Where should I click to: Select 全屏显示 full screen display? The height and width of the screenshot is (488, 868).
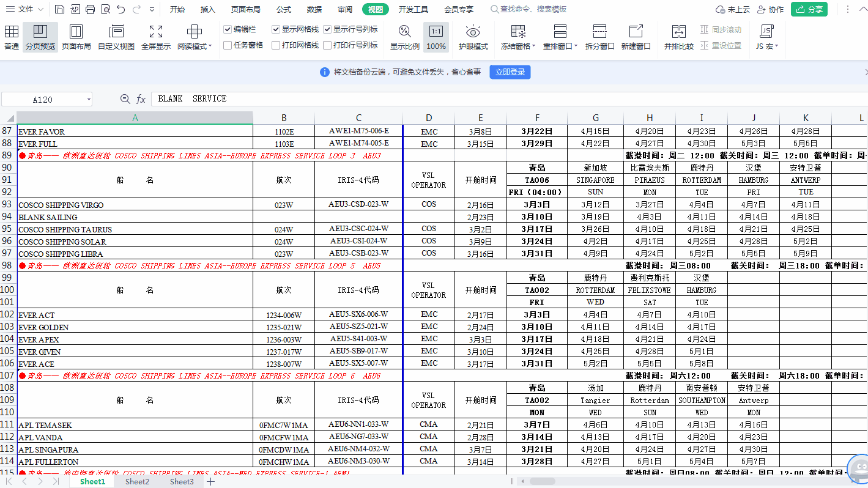click(155, 37)
